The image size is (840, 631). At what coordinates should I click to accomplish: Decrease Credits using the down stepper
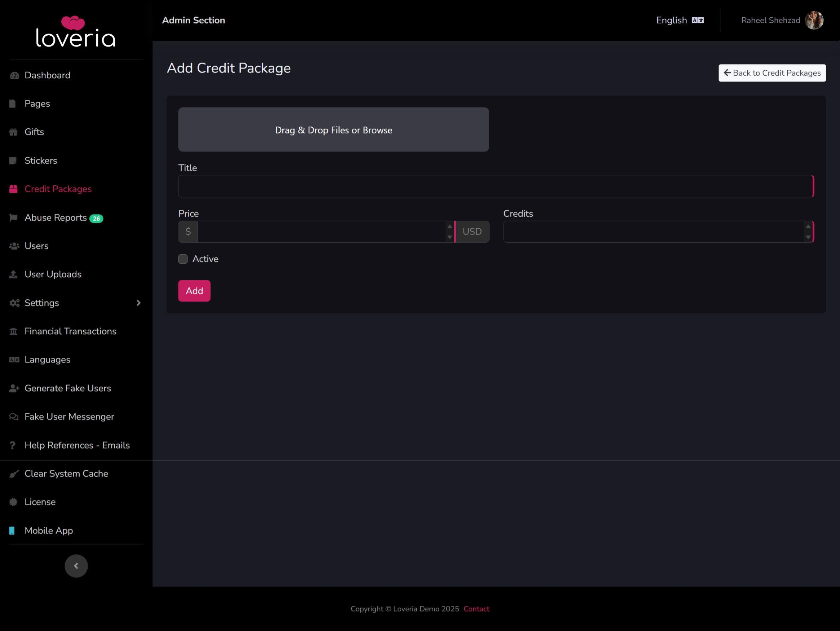[x=808, y=237]
